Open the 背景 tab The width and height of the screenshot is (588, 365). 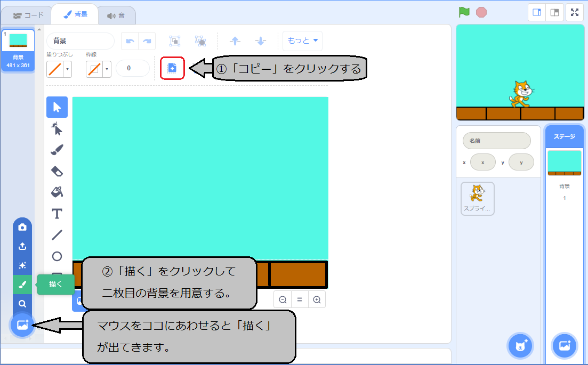pyautogui.click(x=75, y=14)
